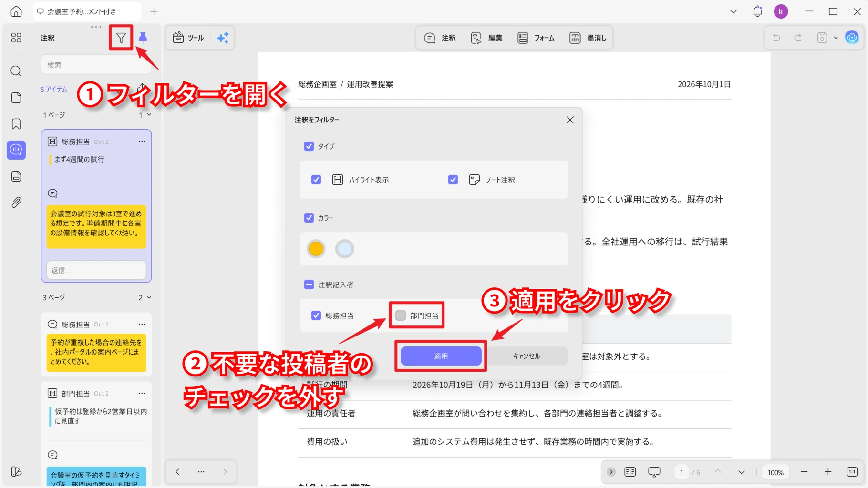
Task: Click the slideshow presentation icon in bottom bar
Action: coord(654,472)
